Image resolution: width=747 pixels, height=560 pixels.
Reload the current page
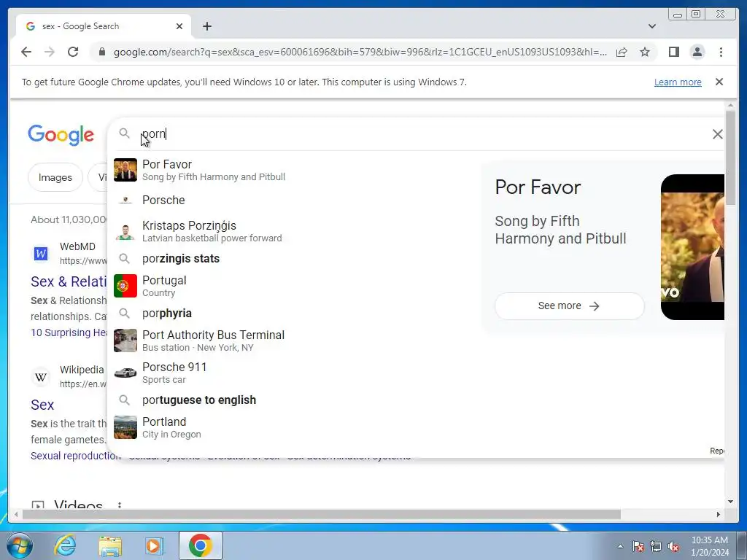[x=73, y=52]
